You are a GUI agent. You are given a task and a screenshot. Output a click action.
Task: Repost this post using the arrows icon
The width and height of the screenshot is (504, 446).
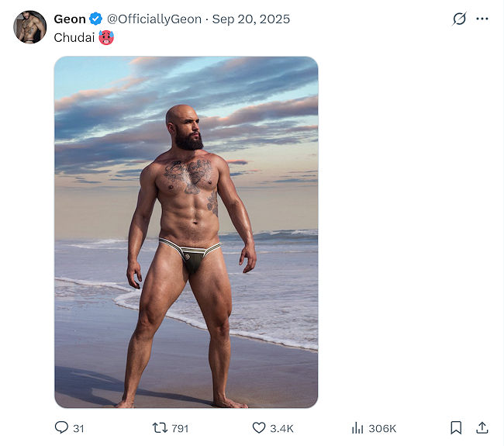click(160, 427)
